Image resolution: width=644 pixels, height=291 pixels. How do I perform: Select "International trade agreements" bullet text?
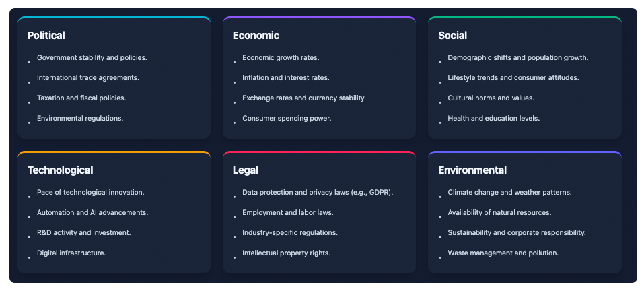coord(88,78)
